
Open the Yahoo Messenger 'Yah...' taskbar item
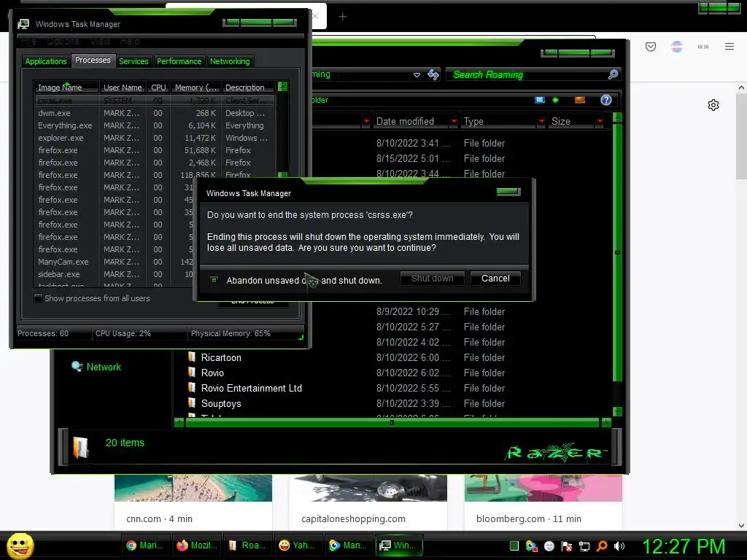coord(298,545)
